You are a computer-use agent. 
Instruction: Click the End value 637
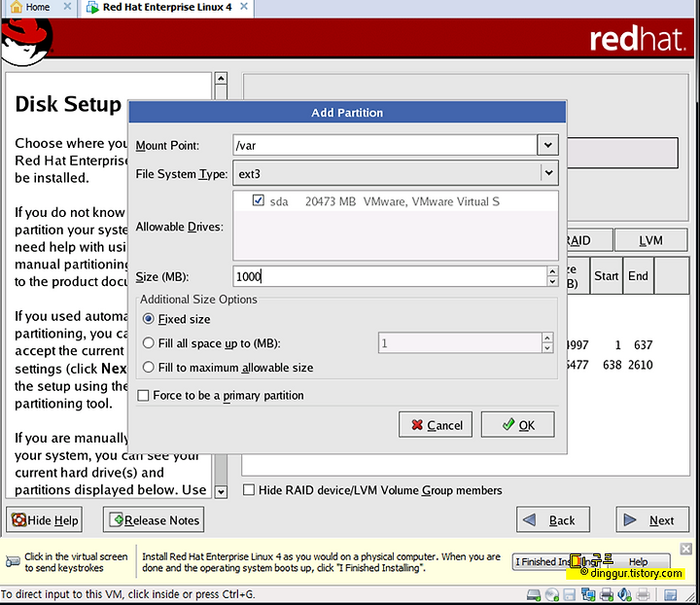point(644,344)
